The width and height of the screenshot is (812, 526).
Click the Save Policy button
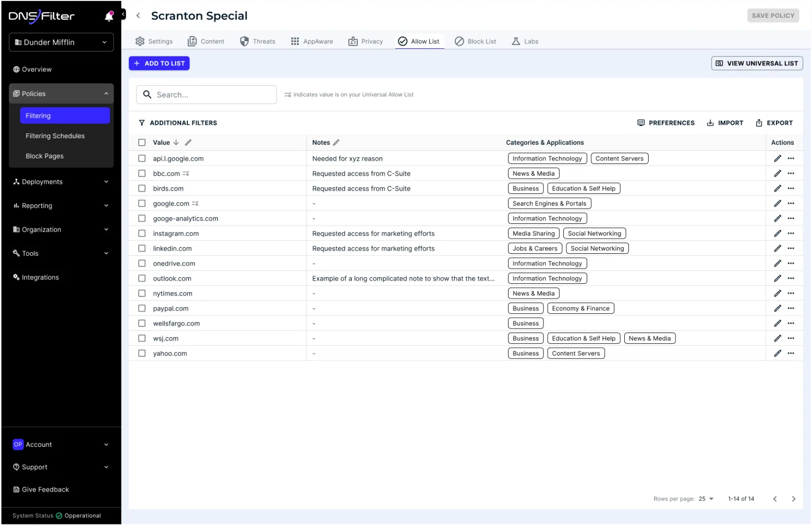(x=773, y=16)
